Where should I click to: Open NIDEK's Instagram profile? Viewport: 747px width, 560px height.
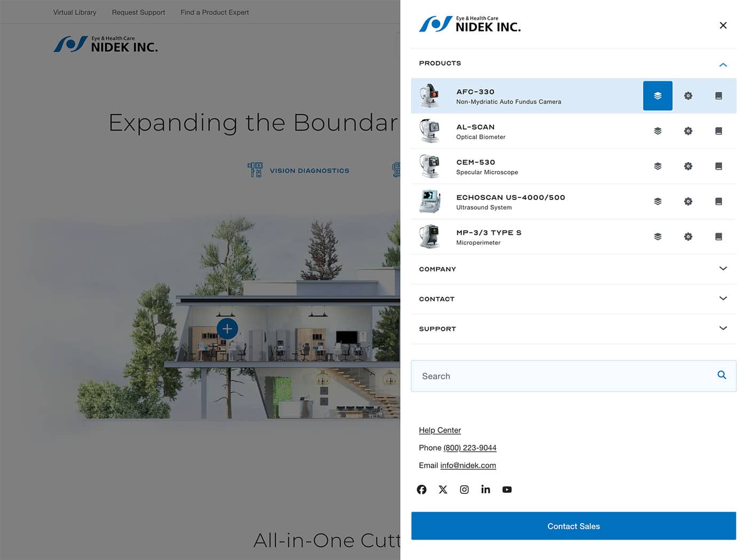click(464, 490)
